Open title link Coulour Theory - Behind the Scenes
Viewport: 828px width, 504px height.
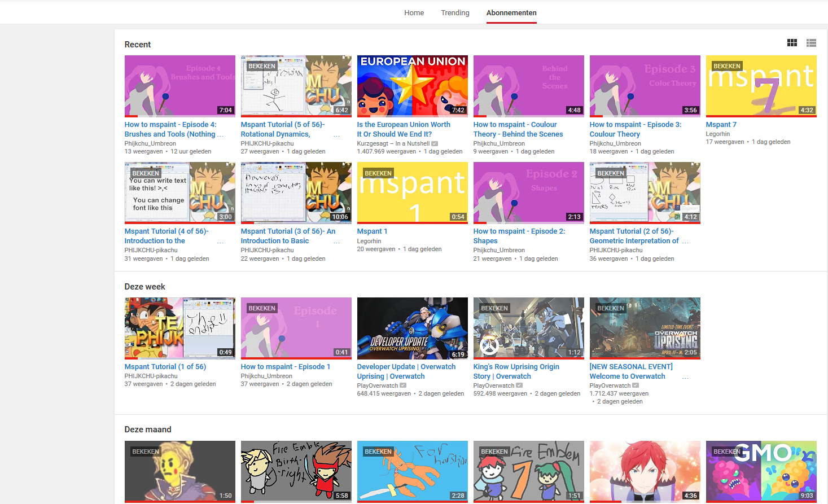click(518, 129)
